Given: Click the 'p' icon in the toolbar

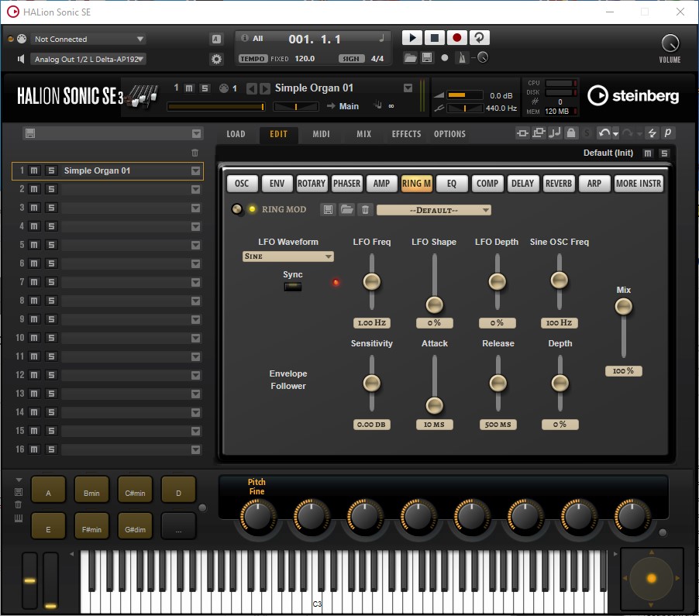Looking at the screenshot, I should click(x=667, y=132).
